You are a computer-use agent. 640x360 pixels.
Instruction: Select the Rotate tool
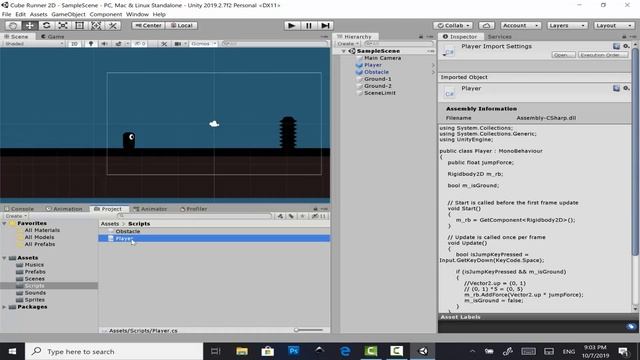pos(47,25)
